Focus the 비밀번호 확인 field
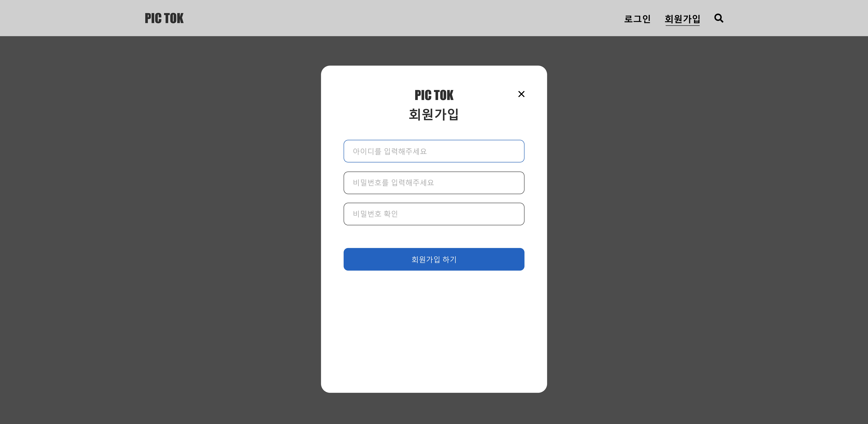 coord(434,214)
